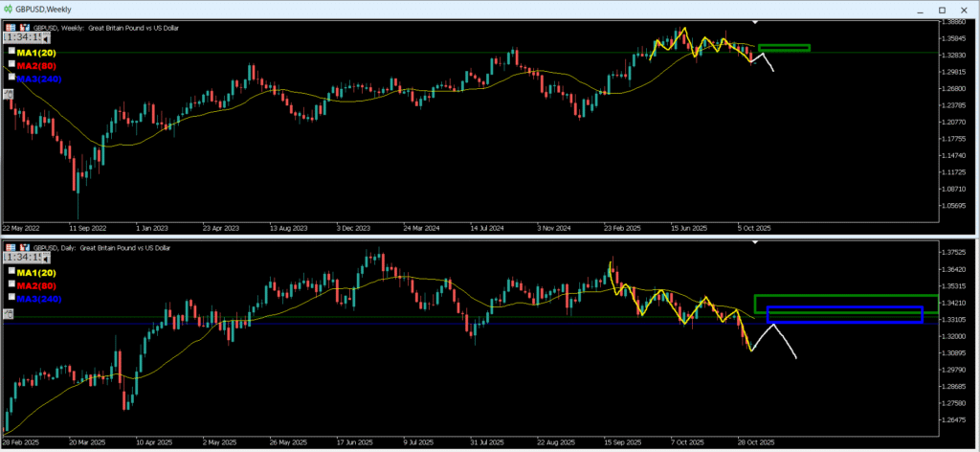Click the chart shift triangle atop the weekly chart

[x=755, y=21]
